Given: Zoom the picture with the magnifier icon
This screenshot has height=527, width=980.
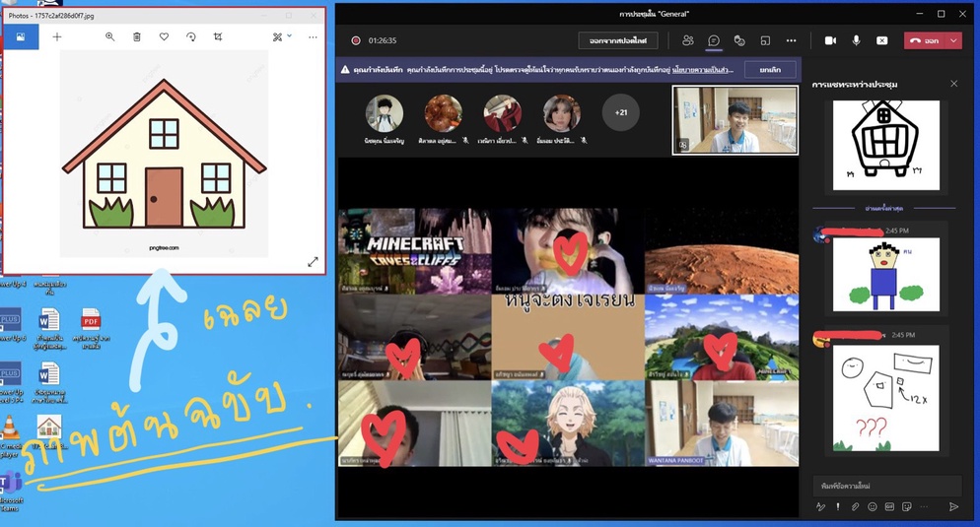Looking at the screenshot, I should click(110, 37).
